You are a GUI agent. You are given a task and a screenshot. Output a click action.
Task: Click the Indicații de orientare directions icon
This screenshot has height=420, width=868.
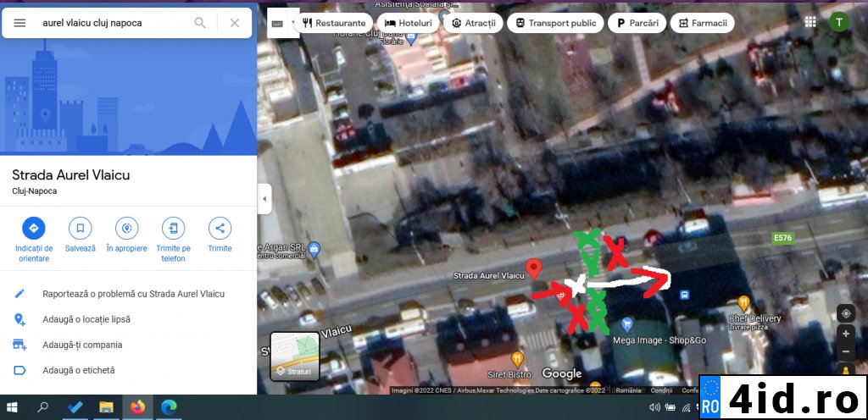click(34, 228)
